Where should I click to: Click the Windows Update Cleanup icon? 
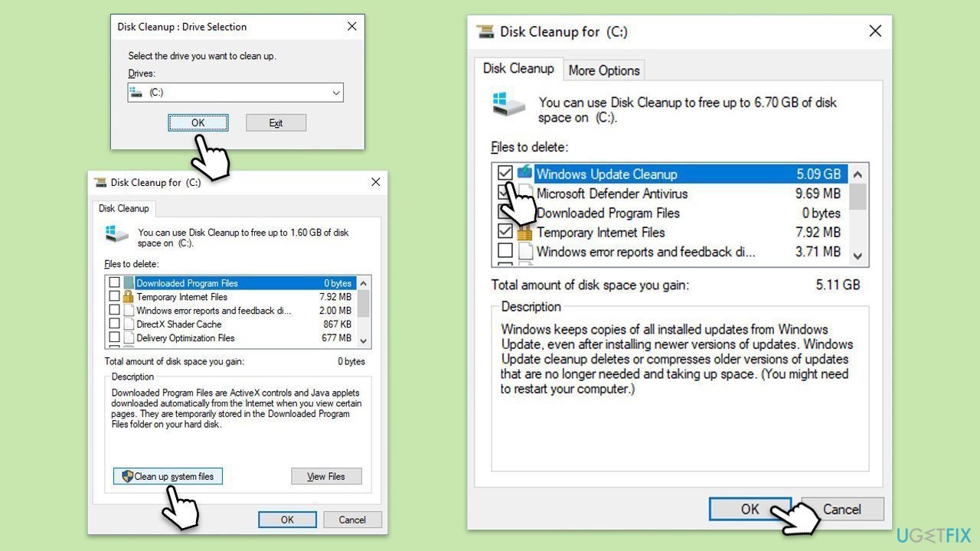[524, 173]
